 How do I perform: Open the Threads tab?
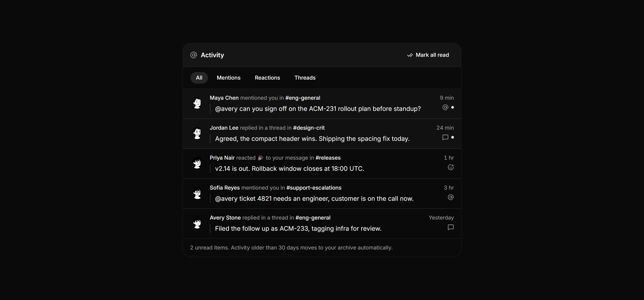pos(305,78)
